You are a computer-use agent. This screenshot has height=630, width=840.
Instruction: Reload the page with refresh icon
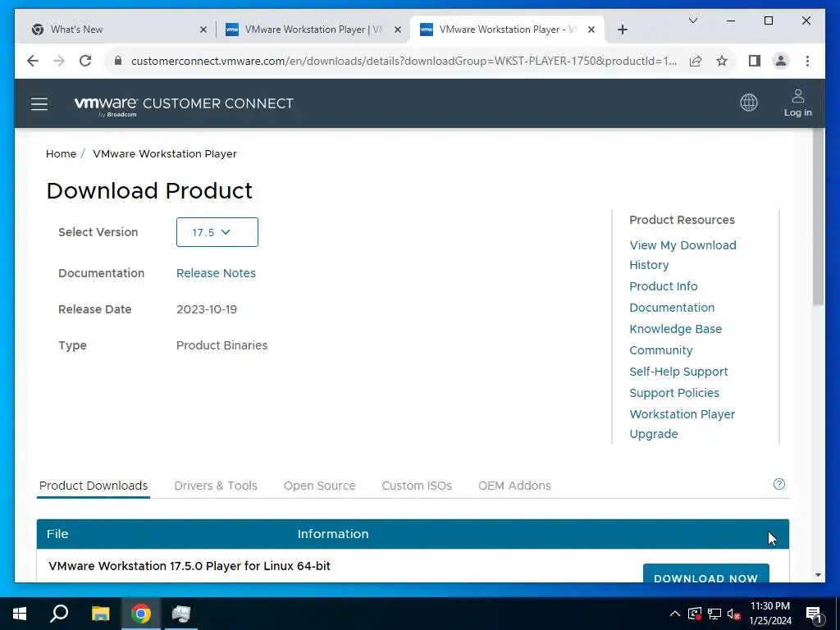(85, 61)
